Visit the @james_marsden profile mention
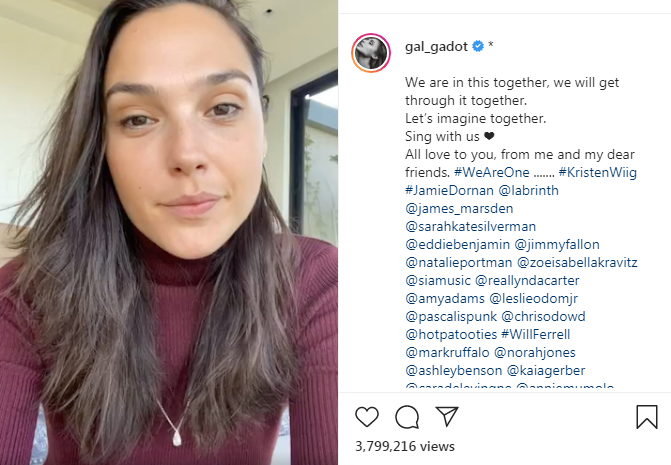The image size is (671, 465). coord(459,208)
